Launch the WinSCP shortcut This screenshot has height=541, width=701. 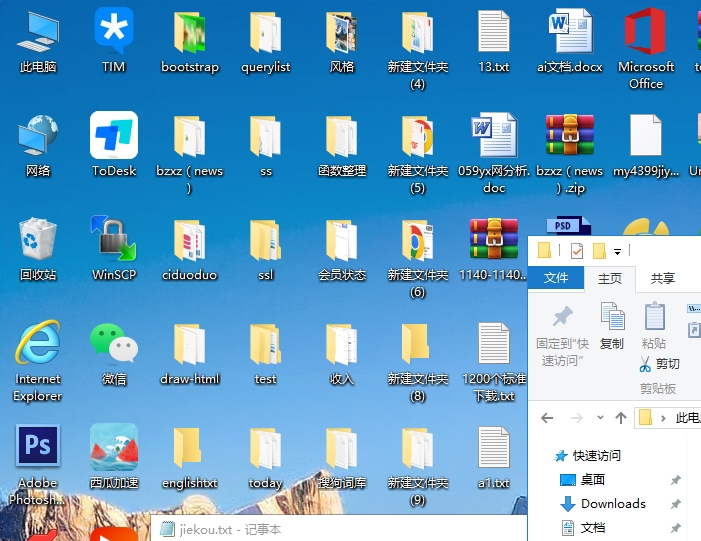(114, 249)
